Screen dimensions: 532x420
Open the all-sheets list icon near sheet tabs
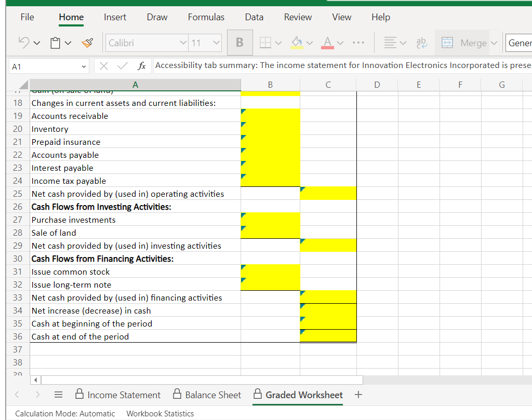[x=58, y=395]
